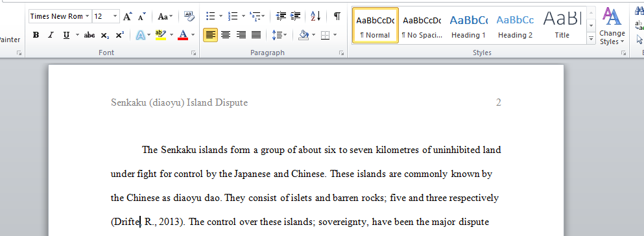
Task: Click the Line Spacing icon
Action: [x=277, y=35]
